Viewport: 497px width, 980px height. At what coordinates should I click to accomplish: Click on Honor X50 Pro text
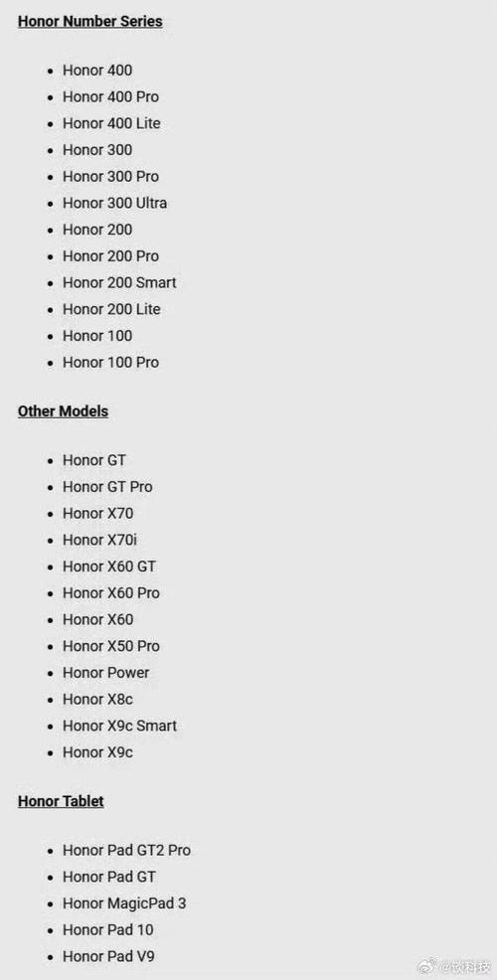(x=111, y=646)
